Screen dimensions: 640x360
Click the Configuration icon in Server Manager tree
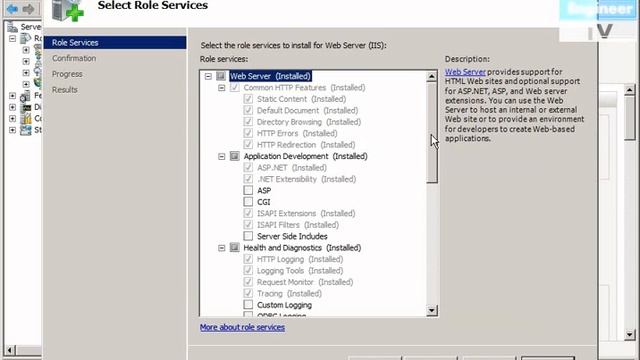point(26,119)
